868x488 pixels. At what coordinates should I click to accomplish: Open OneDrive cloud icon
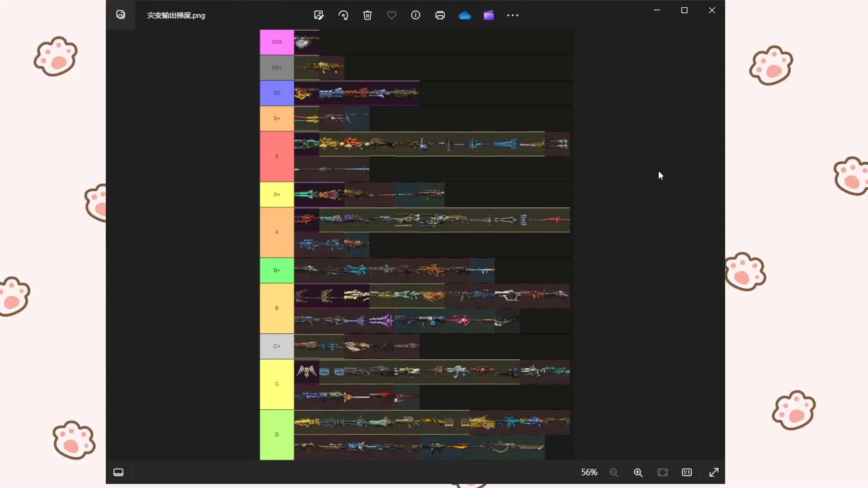coord(465,15)
